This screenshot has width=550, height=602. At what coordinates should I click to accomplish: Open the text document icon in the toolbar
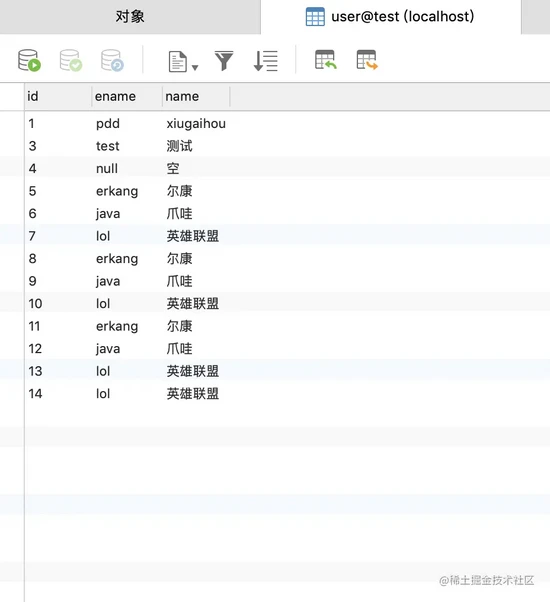(x=178, y=61)
